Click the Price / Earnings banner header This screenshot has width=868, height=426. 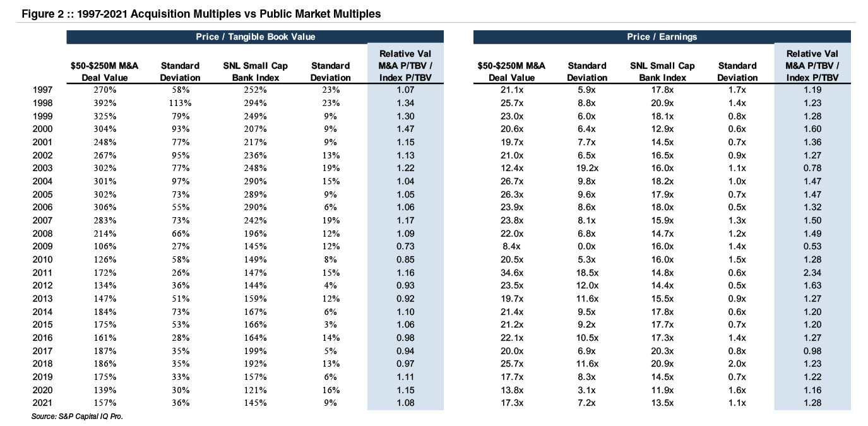(662, 37)
